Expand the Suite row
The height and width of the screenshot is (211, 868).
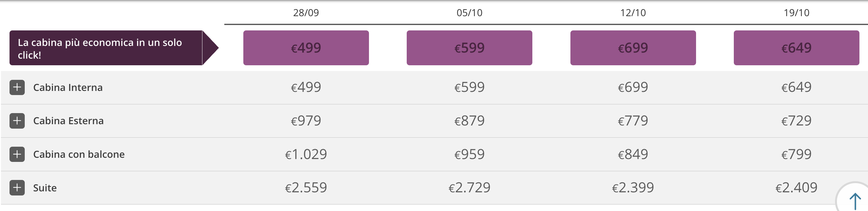point(17,188)
